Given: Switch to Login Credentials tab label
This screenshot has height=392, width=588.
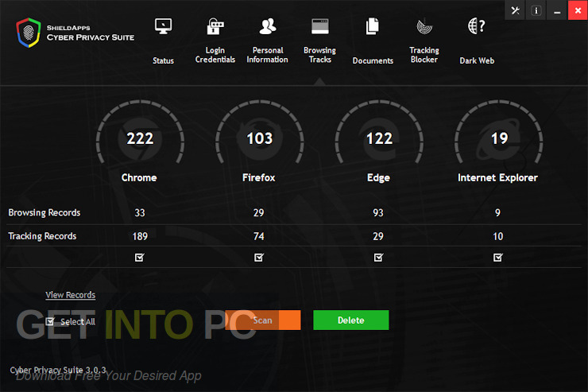Looking at the screenshot, I should click(x=215, y=55).
